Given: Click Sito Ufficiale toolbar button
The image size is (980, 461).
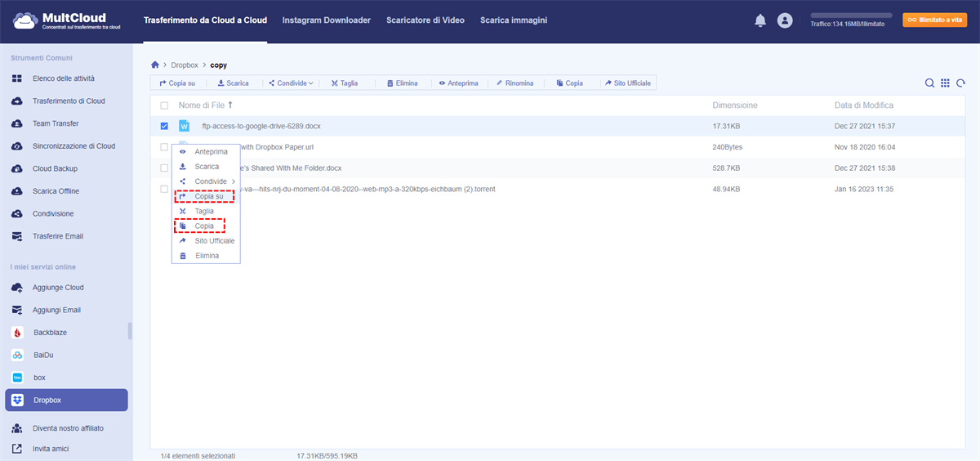Looking at the screenshot, I should click(x=628, y=83).
